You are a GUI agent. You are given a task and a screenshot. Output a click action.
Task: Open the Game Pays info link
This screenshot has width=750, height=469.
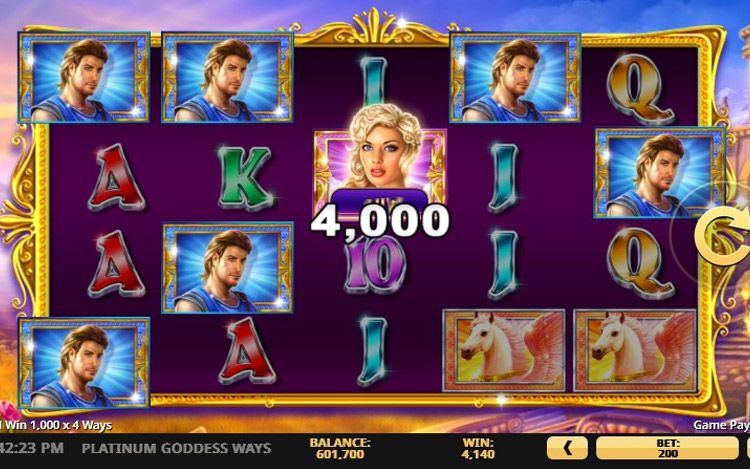(721, 425)
